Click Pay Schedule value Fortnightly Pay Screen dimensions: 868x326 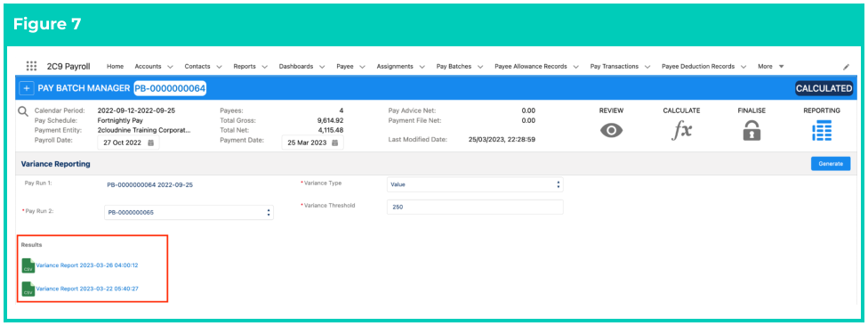tap(121, 120)
